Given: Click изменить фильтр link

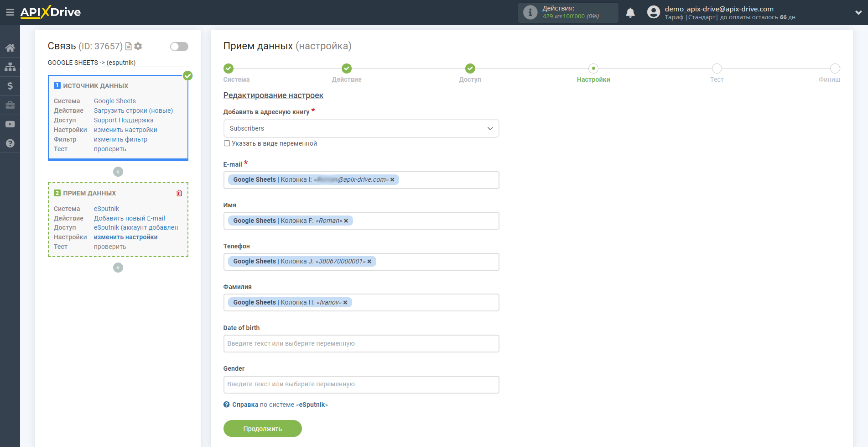Looking at the screenshot, I should pos(120,139).
